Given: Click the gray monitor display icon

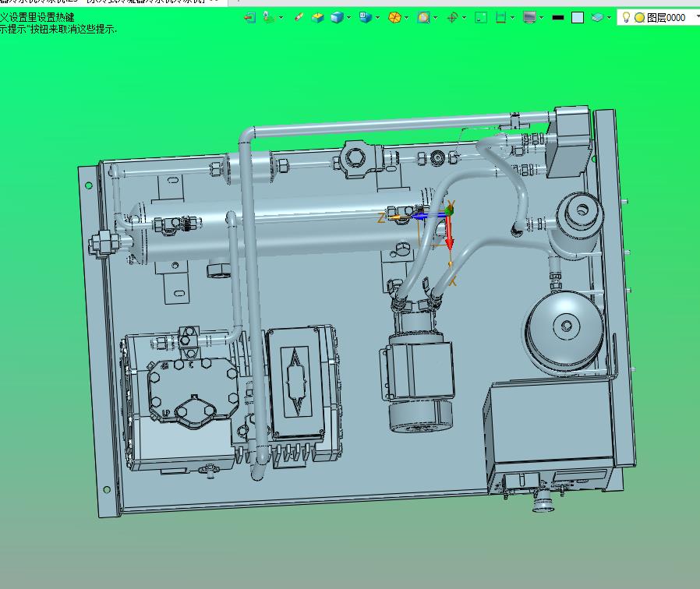Looking at the screenshot, I should click(x=529, y=17).
